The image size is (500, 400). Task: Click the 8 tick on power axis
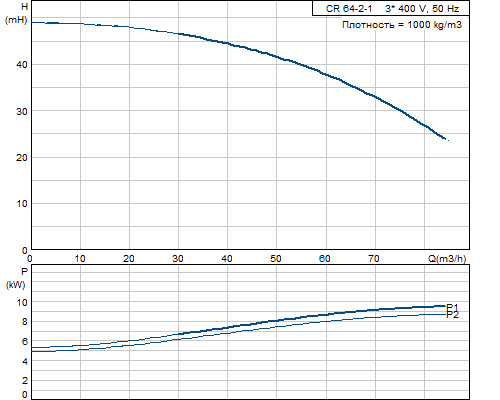25,322
